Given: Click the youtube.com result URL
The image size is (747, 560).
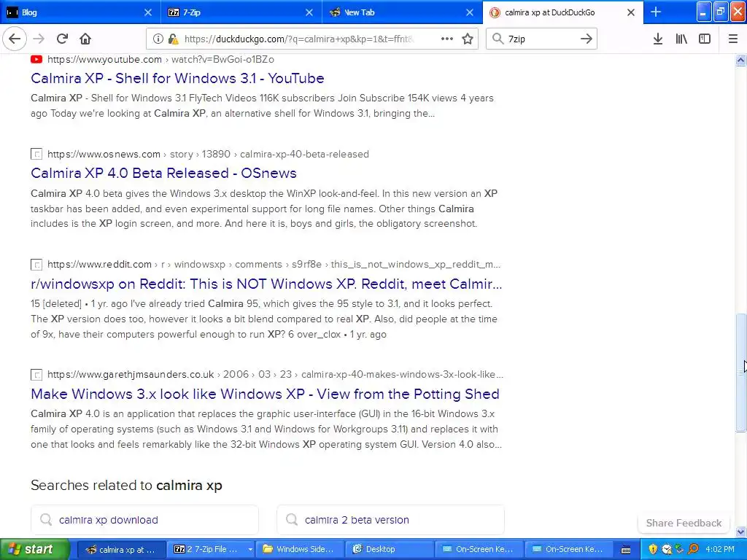Looking at the screenshot, I should point(160,60).
